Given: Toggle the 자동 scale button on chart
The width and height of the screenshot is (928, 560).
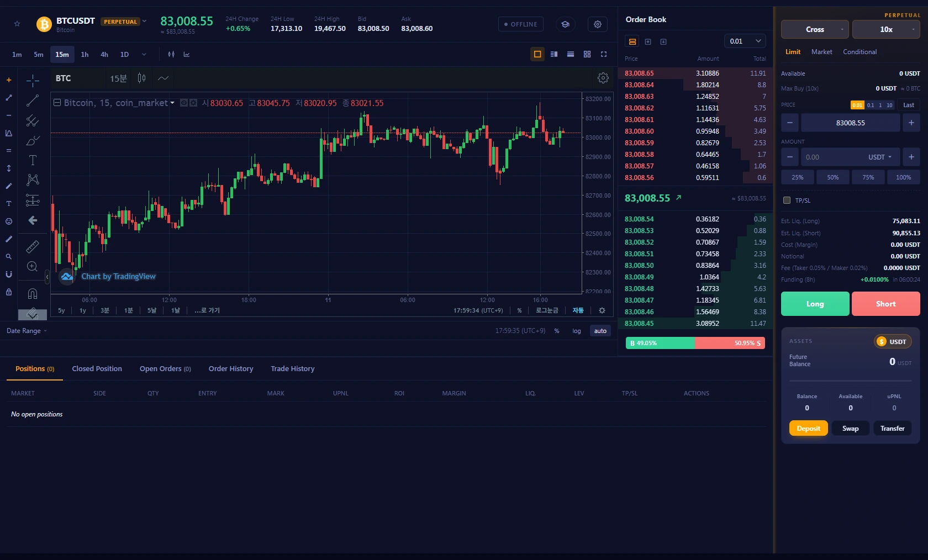Looking at the screenshot, I should [578, 310].
